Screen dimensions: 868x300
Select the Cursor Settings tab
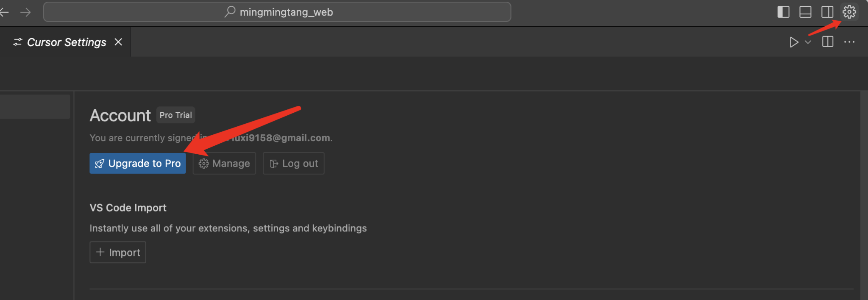pyautogui.click(x=66, y=42)
